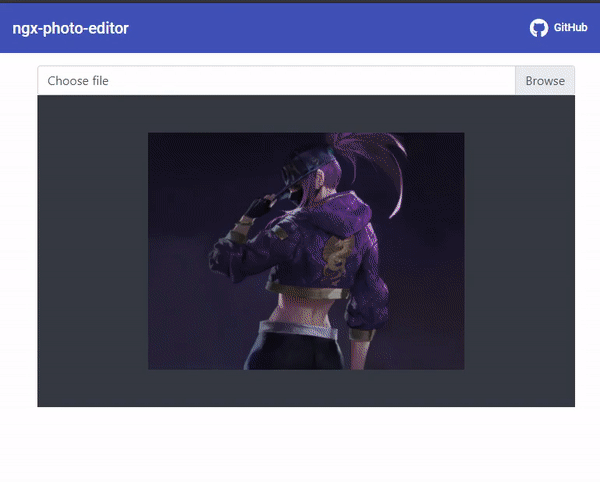Click the GitHub octocat icon
Image resolution: width=600 pixels, height=482 pixels.
coord(539,28)
